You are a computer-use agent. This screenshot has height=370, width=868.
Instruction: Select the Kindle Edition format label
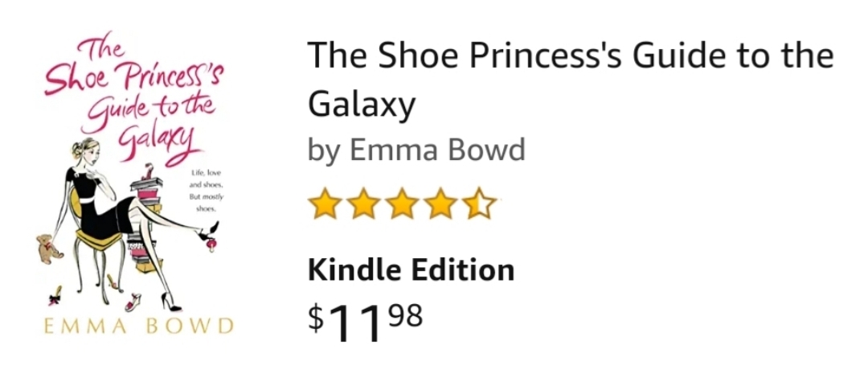pyautogui.click(x=411, y=269)
